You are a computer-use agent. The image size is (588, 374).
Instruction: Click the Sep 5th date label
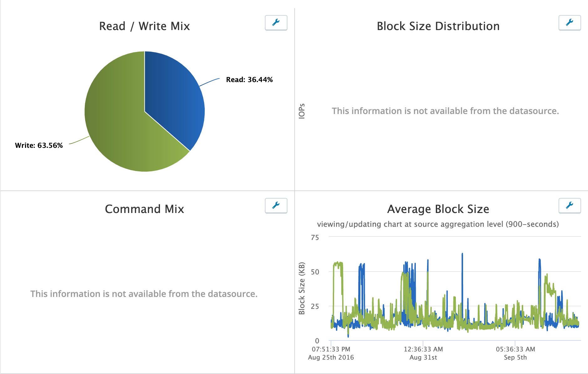pos(515,357)
